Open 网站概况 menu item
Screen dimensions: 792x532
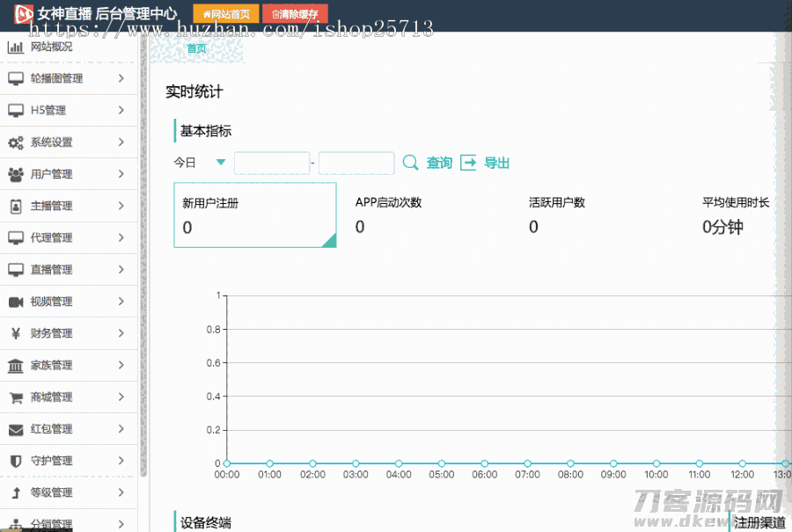(x=69, y=47)
